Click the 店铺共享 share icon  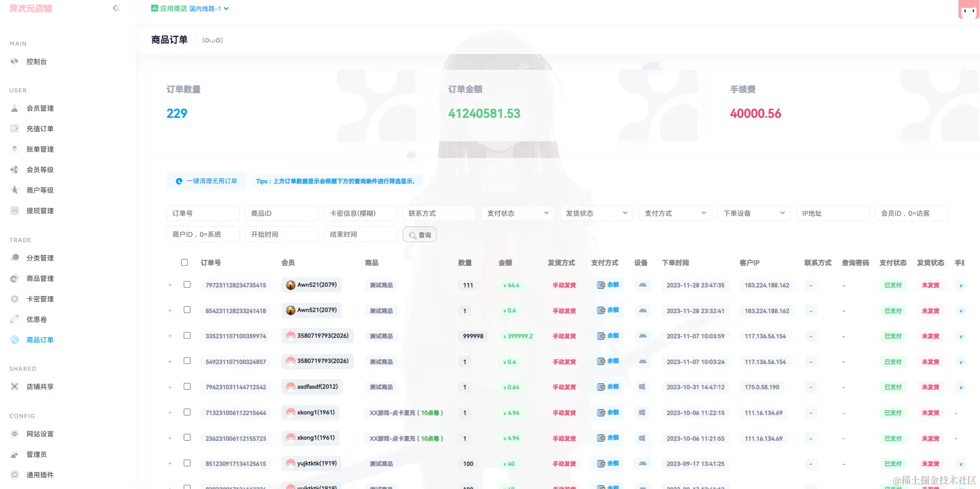pos(14,387)
